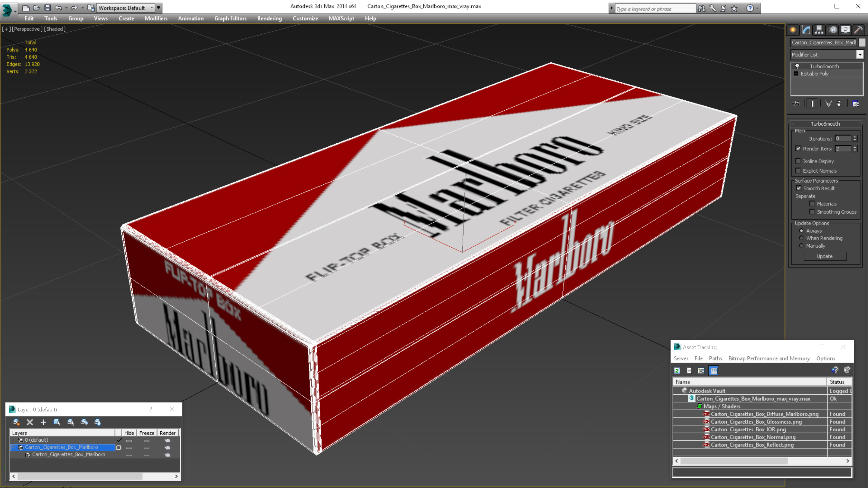The height and width of the screenshot is (488, 868).
Task: Toggle TurboSmooth lightbulb visibility icon
Action: click(x=797, y=66)
